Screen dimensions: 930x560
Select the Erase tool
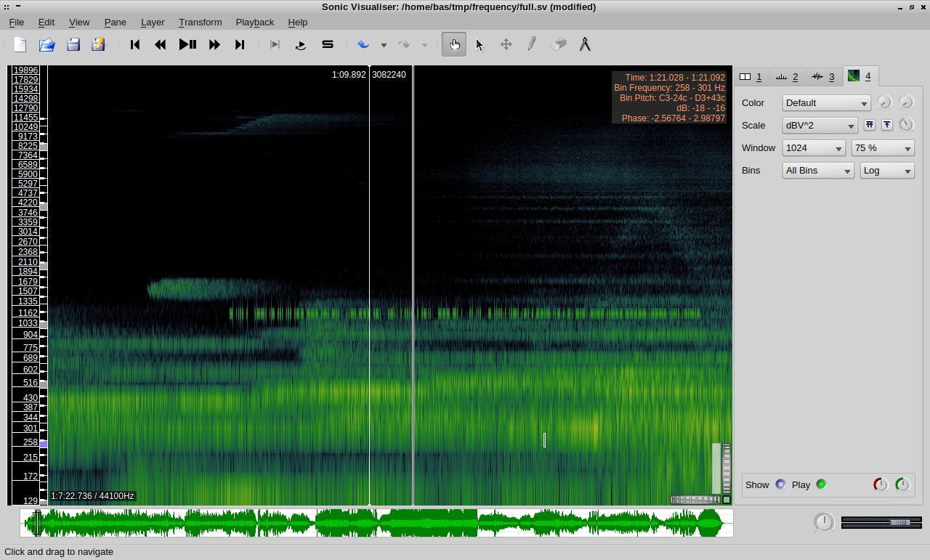tap(558, 44)
